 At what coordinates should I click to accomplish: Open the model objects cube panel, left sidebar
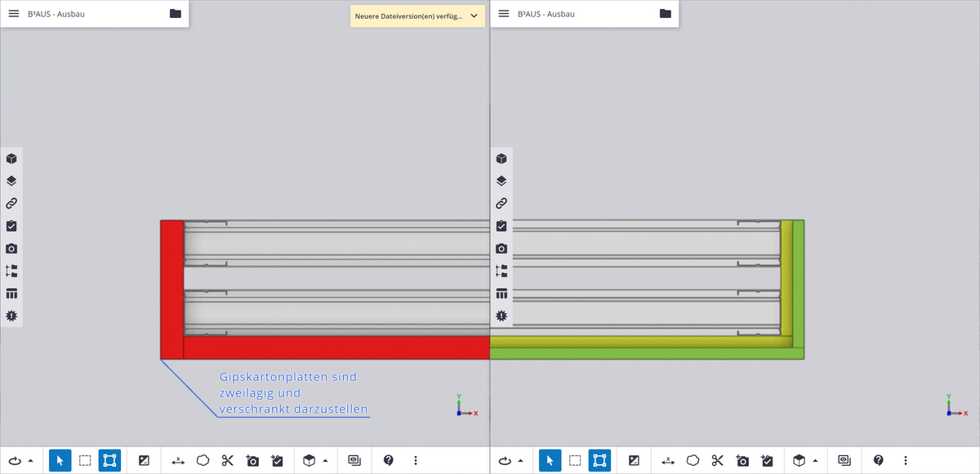coord(11,158)
